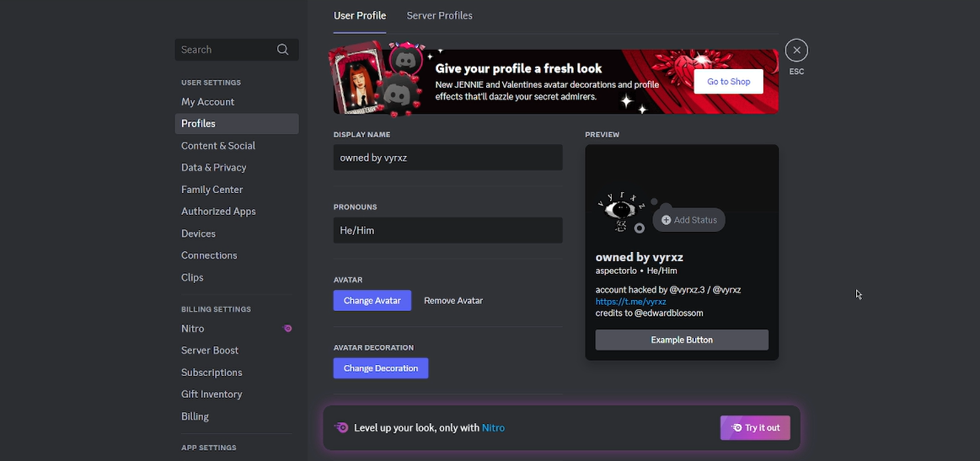This screenshot has width=980, height=461.
Task: Select the User Profile tab
Action: coord(360,16)
